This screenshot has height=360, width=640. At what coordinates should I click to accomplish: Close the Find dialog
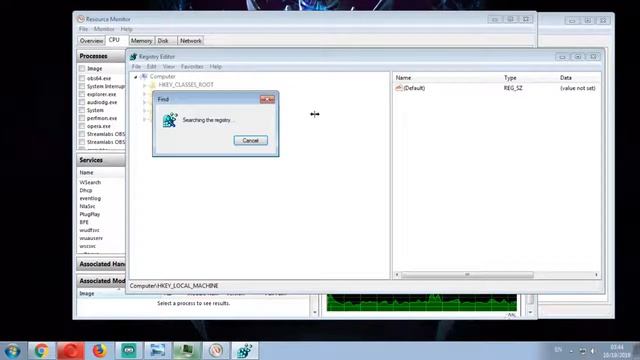267,99
